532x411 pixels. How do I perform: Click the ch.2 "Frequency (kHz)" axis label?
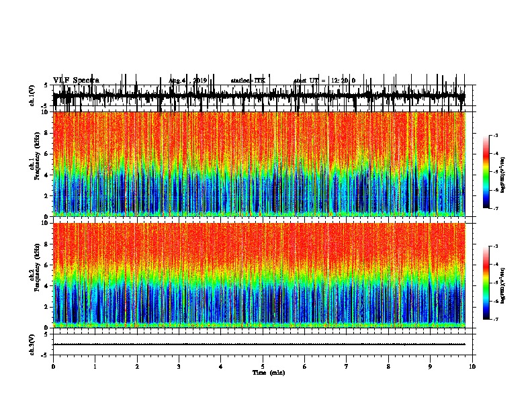37,267
